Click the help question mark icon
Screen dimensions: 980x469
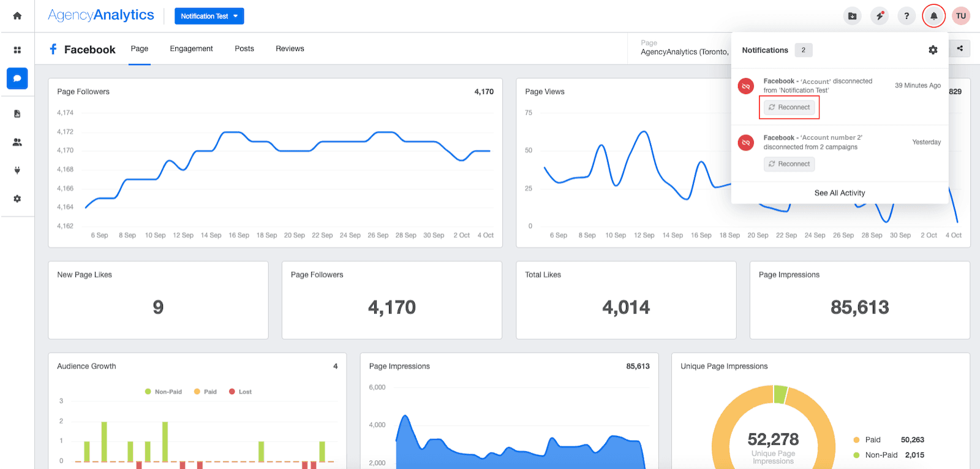pos(907,16)
